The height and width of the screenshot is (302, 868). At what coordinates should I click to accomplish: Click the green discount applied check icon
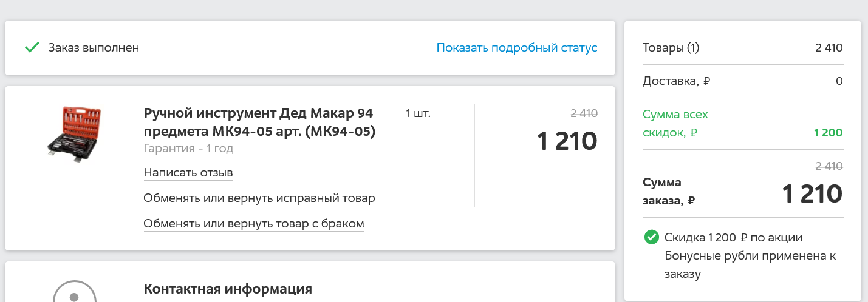coord(652,237)
